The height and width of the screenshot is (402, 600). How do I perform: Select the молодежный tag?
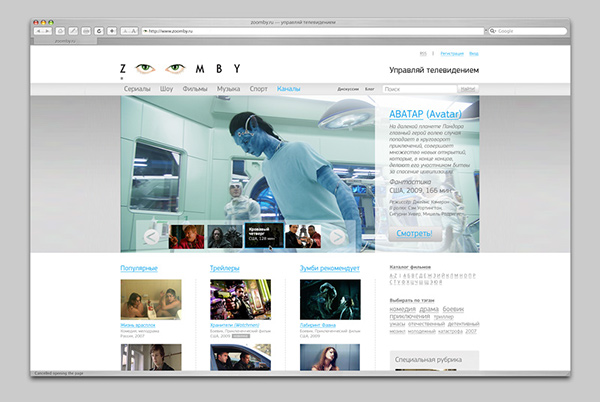click(422, 331)
